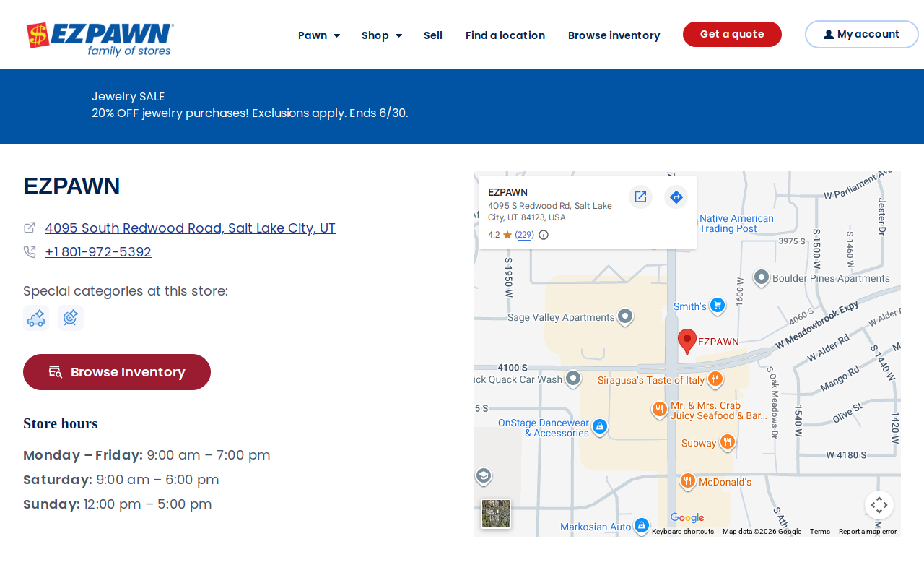This screenshot has width=924, height=578.
Task: Go to Find a location page
Action: [505, 35]
